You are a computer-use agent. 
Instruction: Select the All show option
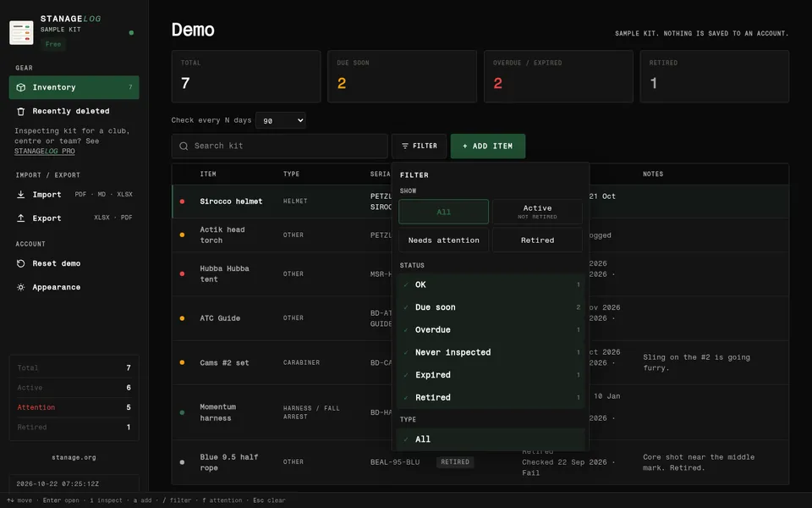click(444, 212)
